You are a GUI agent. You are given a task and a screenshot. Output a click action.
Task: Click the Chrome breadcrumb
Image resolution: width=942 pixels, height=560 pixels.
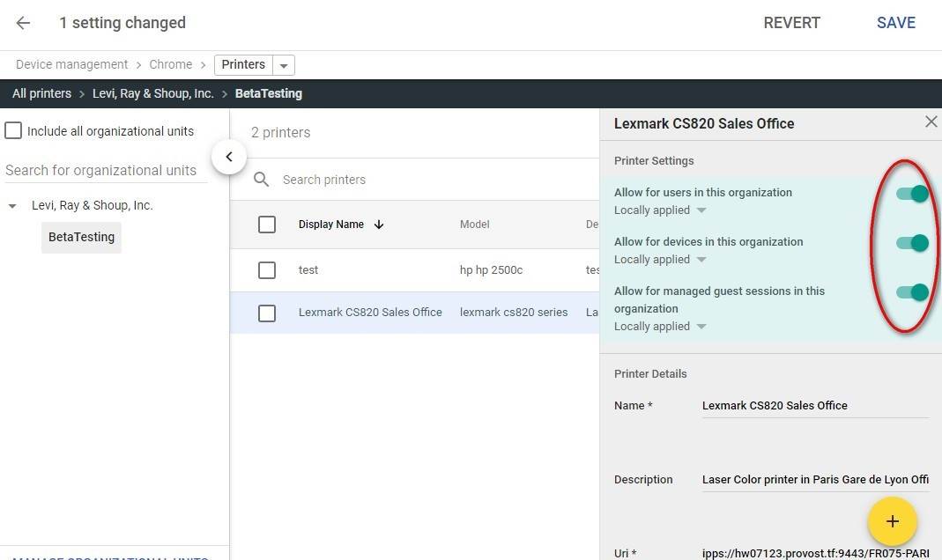(171, 64)
